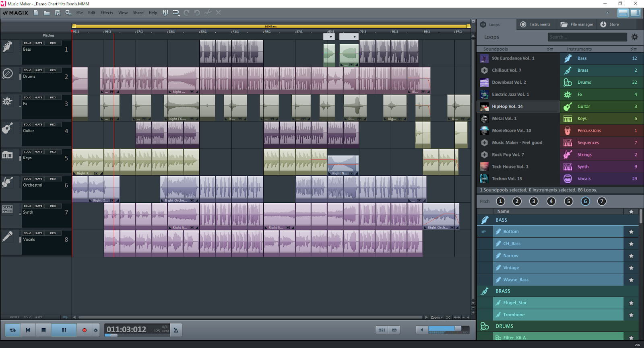Click the scissors cut icon in toolbar

pos(208,12)
